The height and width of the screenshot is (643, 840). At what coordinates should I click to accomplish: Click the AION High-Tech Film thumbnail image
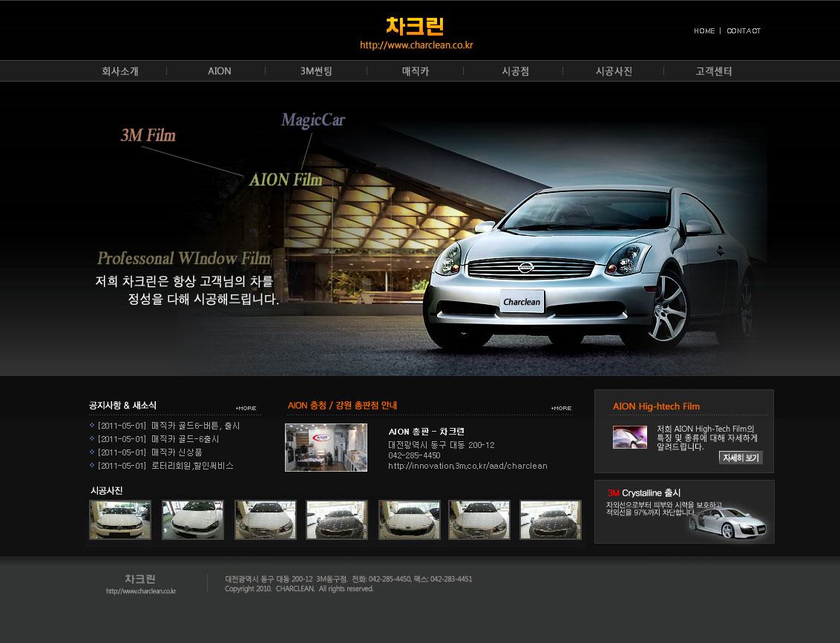[x=630, y=437]
